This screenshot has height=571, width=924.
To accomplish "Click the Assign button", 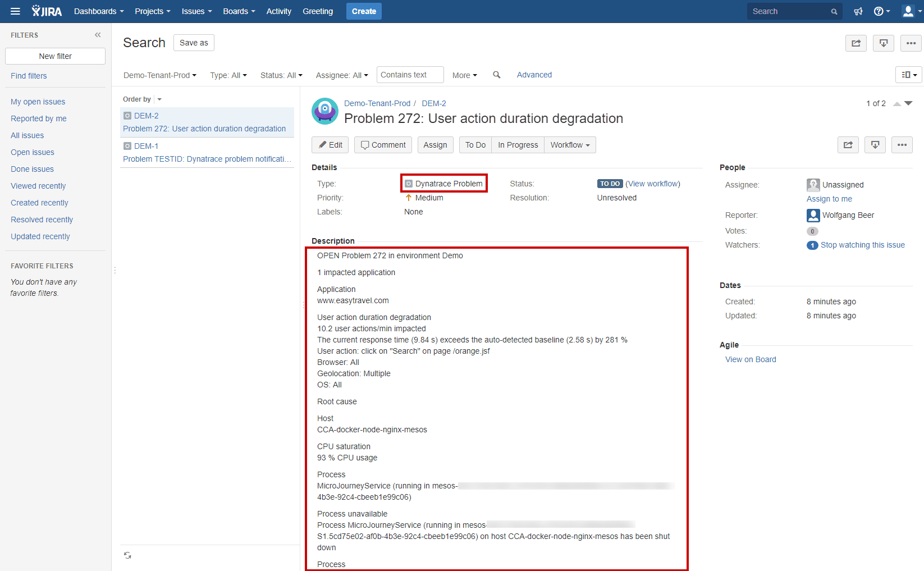I will (x=435, y=145).
